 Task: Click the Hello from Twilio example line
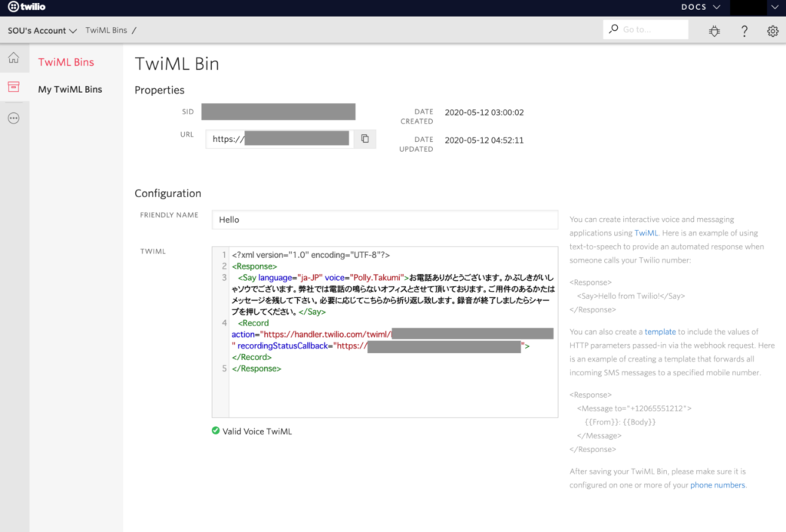631,296
